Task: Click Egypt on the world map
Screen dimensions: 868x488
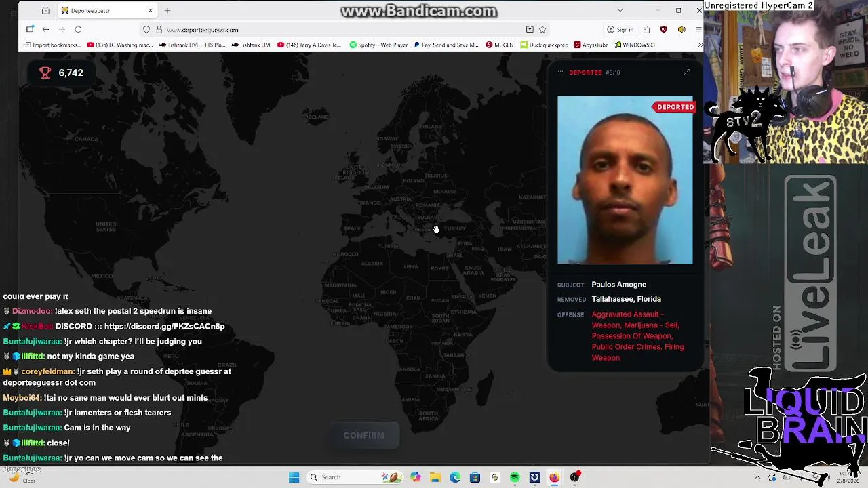Action: point(439,268)
